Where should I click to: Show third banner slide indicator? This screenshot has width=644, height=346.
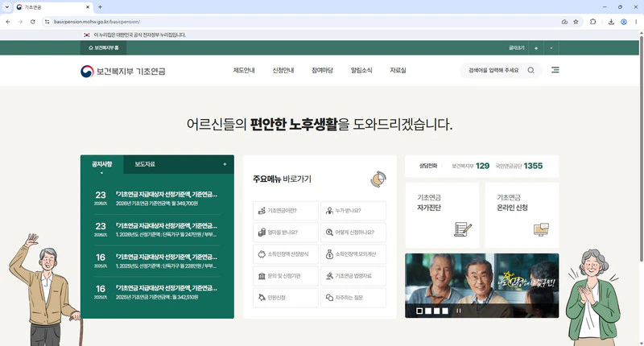coord(436,311)
